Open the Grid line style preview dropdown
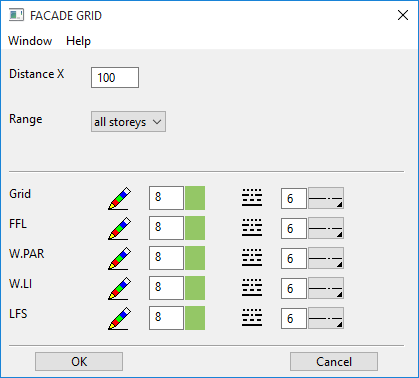This screenshot has width=419, height=378. coord(326,198)
